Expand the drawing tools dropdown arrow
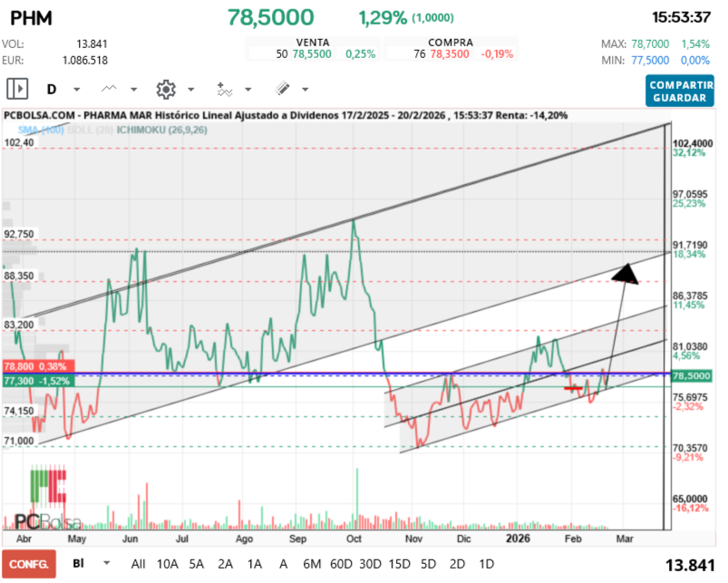This screenshot has height=583, width=728. pyautogui.click(x=305, y=89)
